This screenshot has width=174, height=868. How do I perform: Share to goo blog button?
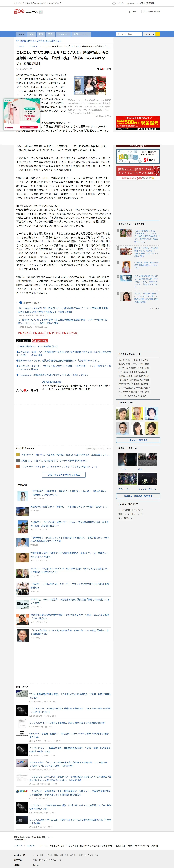click(x=40, y=341)
